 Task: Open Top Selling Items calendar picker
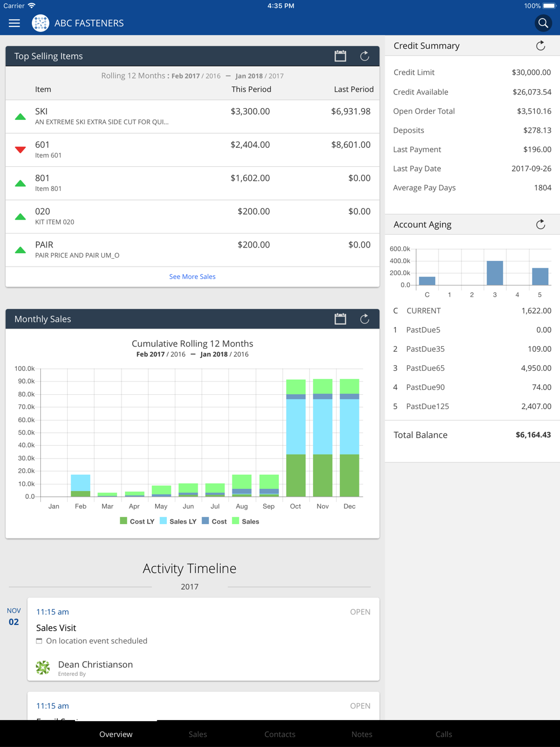(340, 56)
